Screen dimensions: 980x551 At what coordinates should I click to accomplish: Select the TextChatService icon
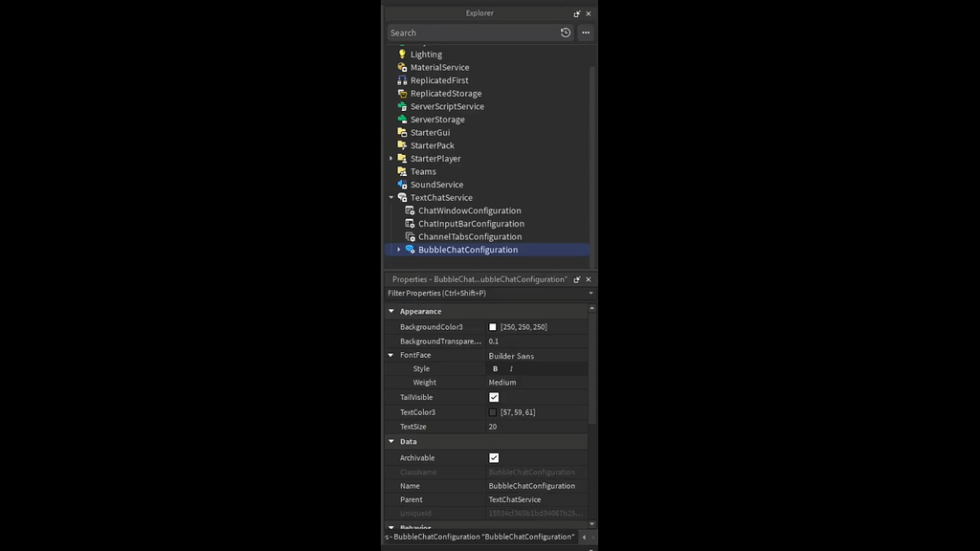[403, 197]
